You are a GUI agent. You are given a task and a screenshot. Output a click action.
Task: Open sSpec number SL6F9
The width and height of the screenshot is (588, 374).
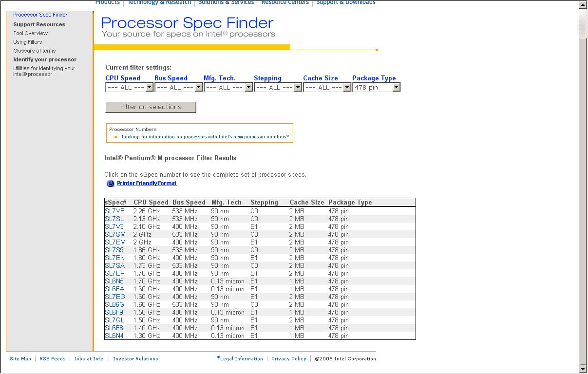click(114, 313)
